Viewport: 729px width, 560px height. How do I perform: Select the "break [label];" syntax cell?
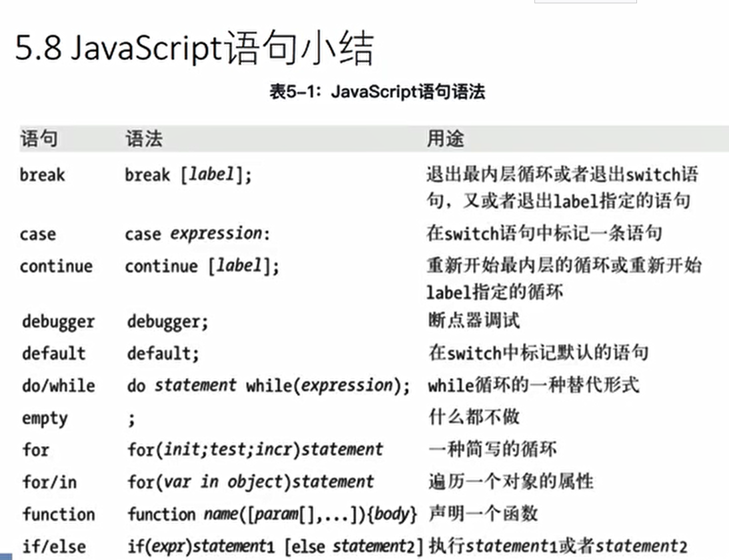click(x=189, y=175)
